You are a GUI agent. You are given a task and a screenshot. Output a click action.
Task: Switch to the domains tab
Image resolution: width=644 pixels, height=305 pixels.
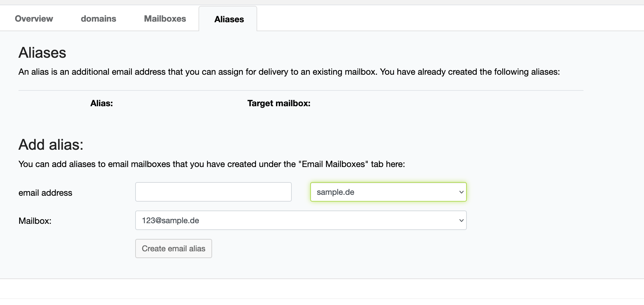coord(98,19)
